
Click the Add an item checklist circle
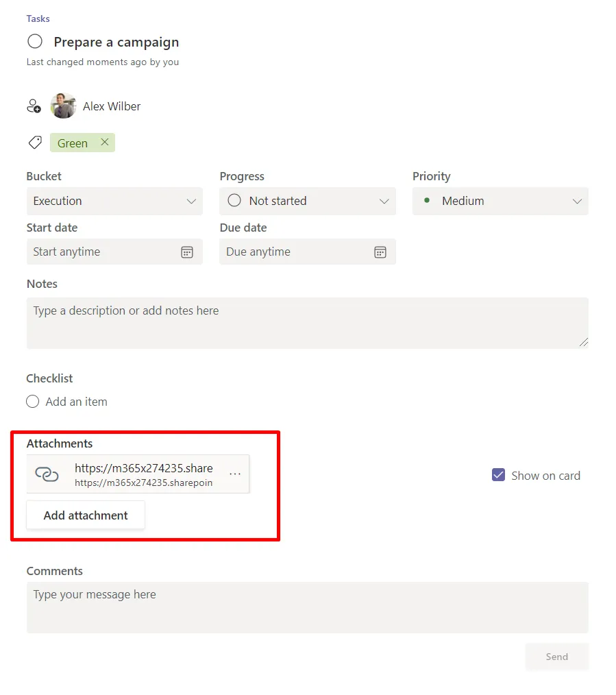(x=32, y=402)
